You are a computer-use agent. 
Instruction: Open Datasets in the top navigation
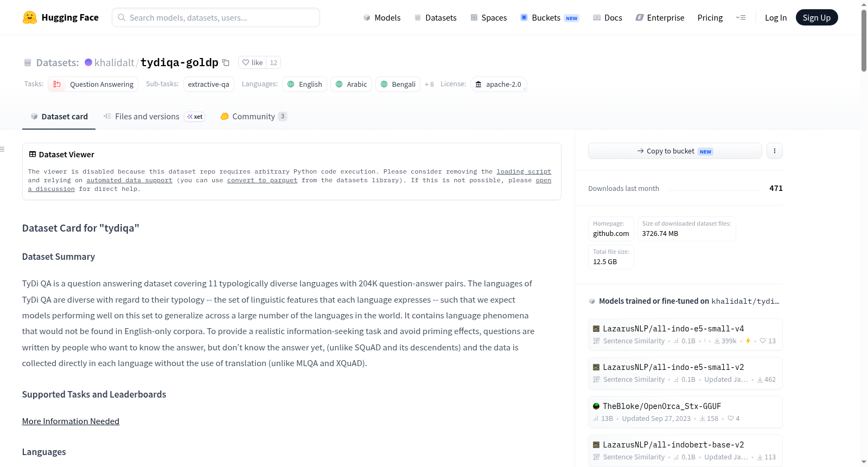[435, 17]
